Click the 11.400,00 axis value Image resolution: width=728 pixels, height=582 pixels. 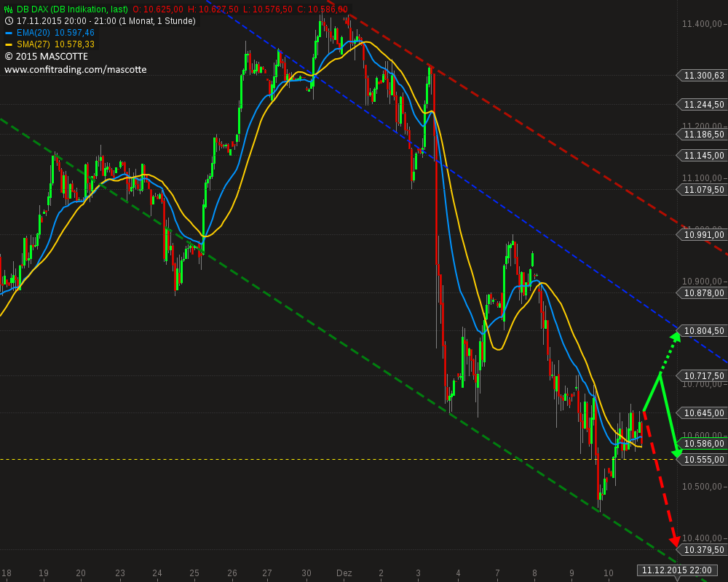tap(702, 24)
